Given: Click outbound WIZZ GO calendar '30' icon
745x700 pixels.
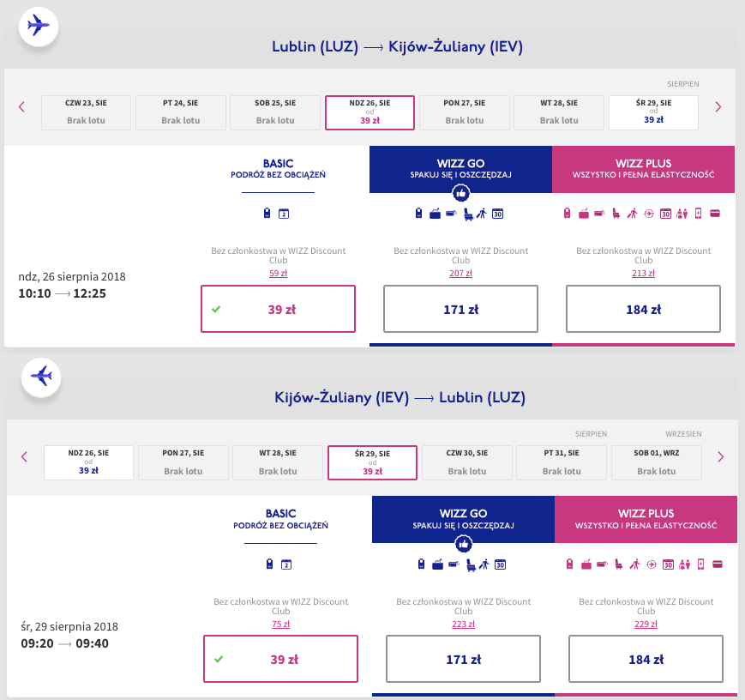Looking at the screenshot, I should pos(497,214).
